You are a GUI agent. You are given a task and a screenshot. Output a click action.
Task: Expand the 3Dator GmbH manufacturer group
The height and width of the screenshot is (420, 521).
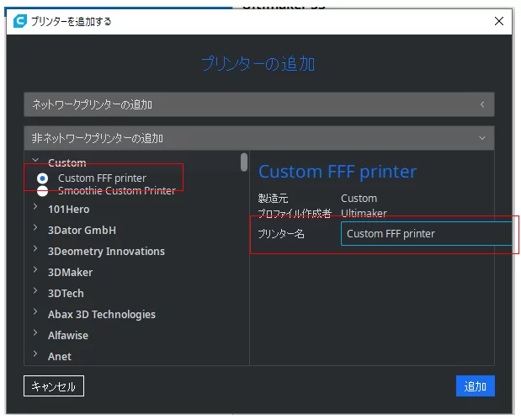coord(35,227)
